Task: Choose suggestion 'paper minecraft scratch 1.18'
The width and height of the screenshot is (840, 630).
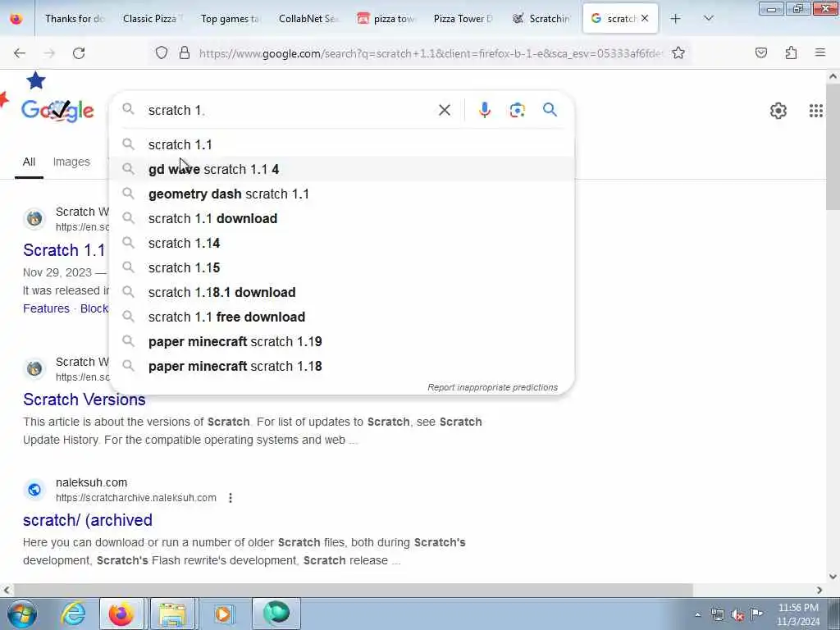Action: point(342,367)
